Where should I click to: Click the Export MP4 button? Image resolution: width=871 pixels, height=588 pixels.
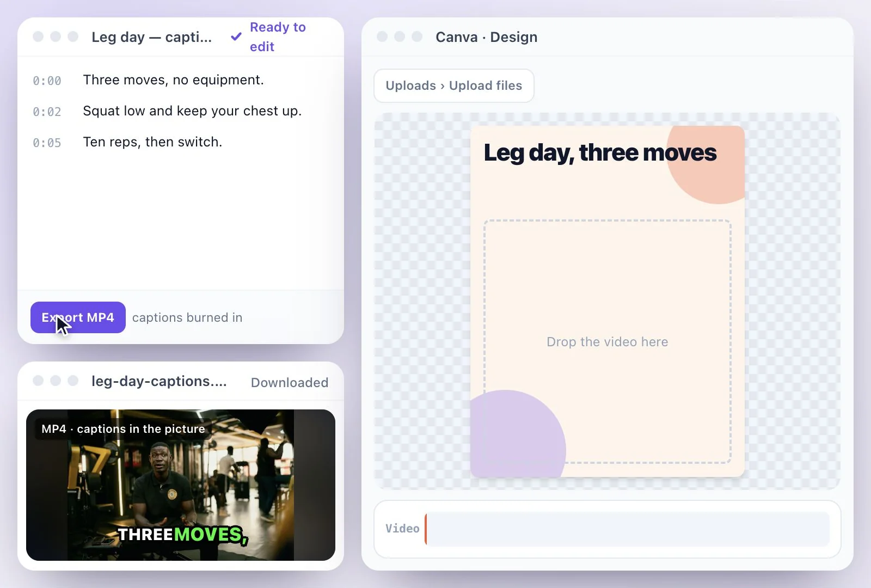tap(78, 317)
